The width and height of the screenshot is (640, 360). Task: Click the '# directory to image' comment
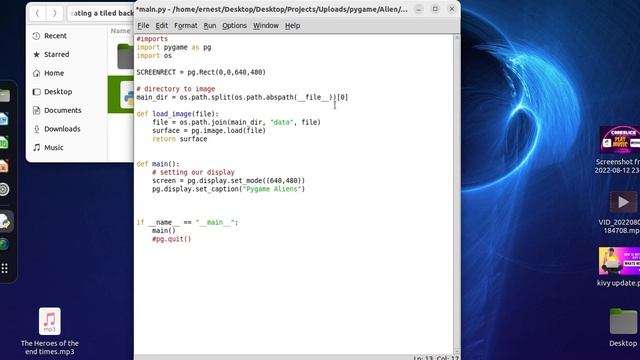[176, 89]
